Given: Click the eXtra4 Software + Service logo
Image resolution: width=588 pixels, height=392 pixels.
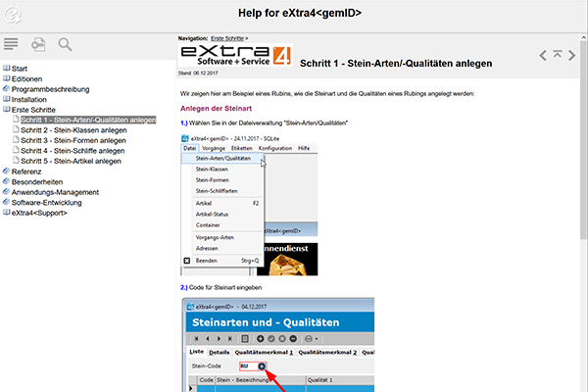Looking at the screenshot, I should tap(233, 55).
